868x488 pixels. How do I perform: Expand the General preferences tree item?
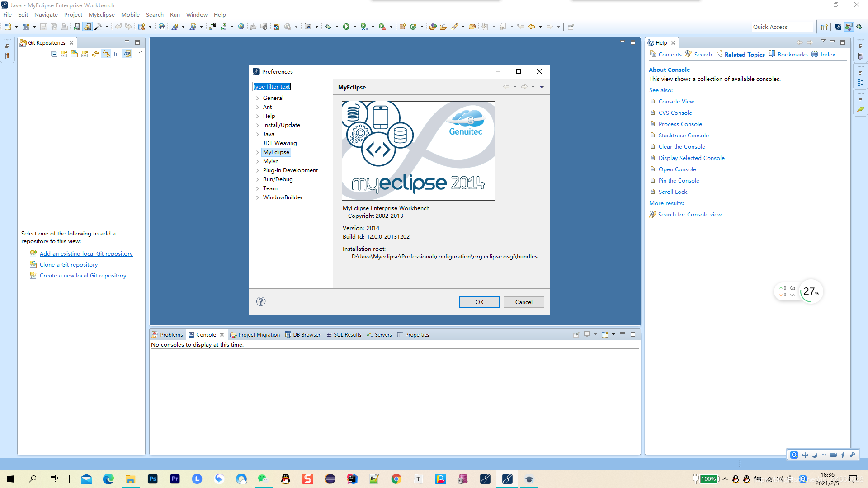click(x=258, y=98)
